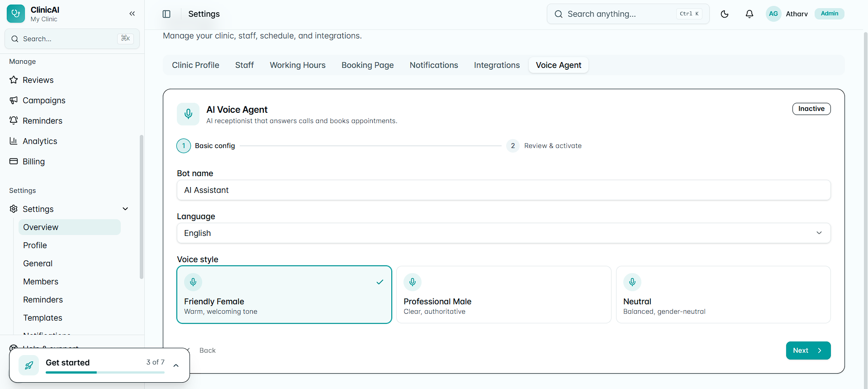Screen dimensions: 868x389
Task: Toggle the sidebar panel icon beside Settings
Action: [x=166, y=14]
